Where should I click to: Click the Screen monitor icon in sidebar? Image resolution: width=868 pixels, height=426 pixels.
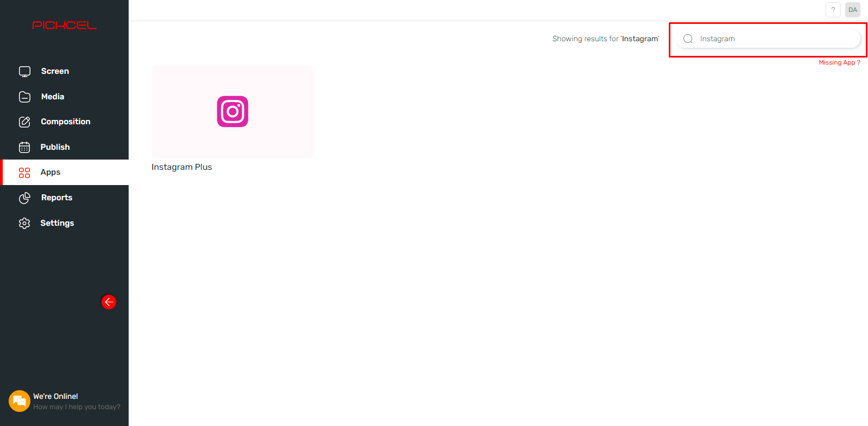[24, 71]
